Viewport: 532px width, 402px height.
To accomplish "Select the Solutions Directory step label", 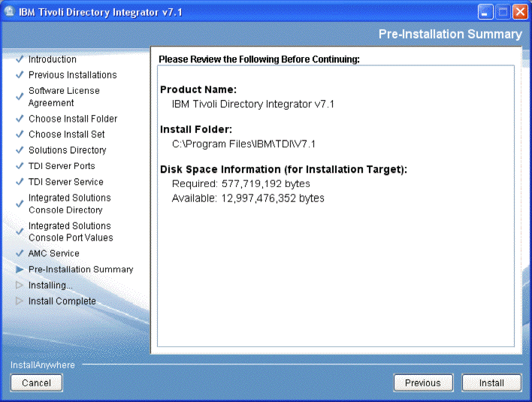I will [67, 150].
